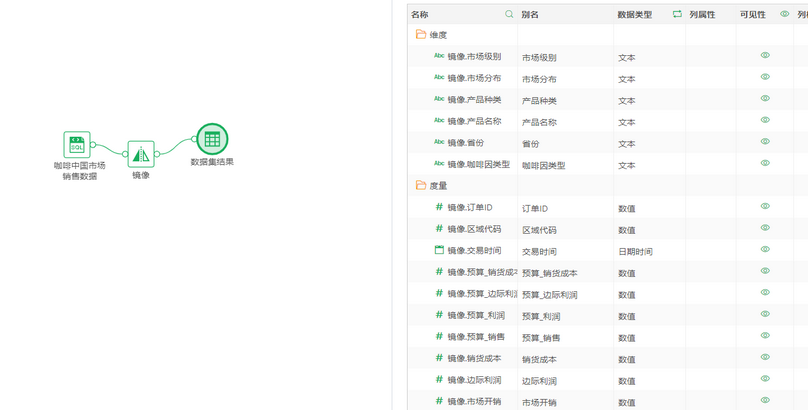
Task: Select the row 镜像.交易时间
Action: coord(608,251)
